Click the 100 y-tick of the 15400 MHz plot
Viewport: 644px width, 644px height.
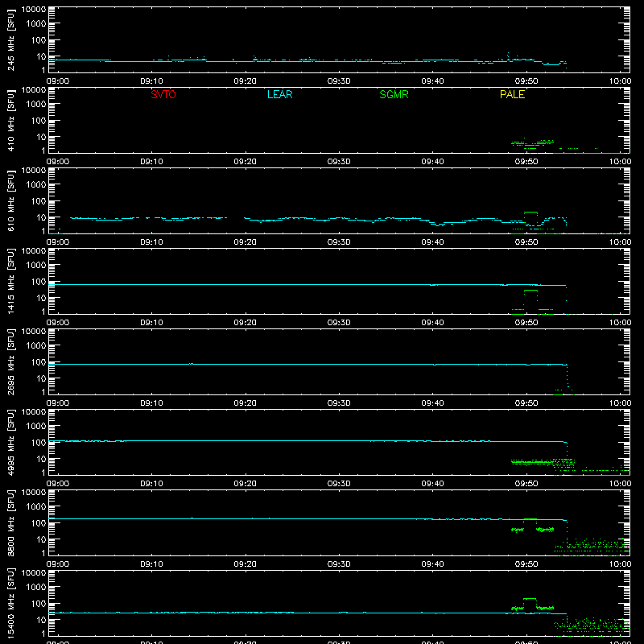click(x=39, y=604)
